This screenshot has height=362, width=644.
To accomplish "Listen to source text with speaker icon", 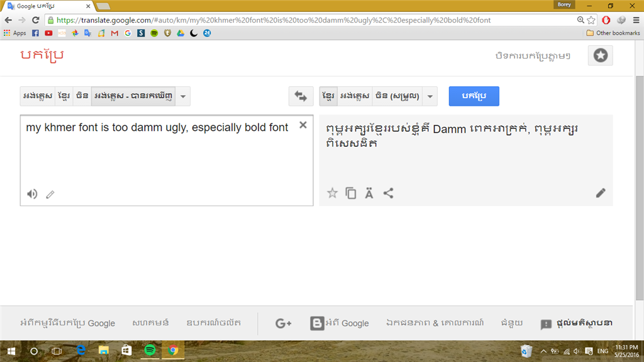I will (32, 194).
